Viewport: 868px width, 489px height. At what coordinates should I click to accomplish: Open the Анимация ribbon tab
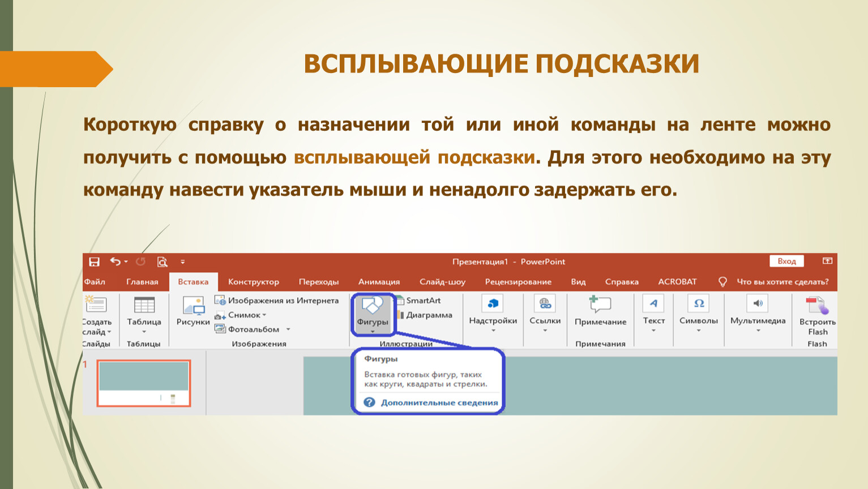pos(379,282)
